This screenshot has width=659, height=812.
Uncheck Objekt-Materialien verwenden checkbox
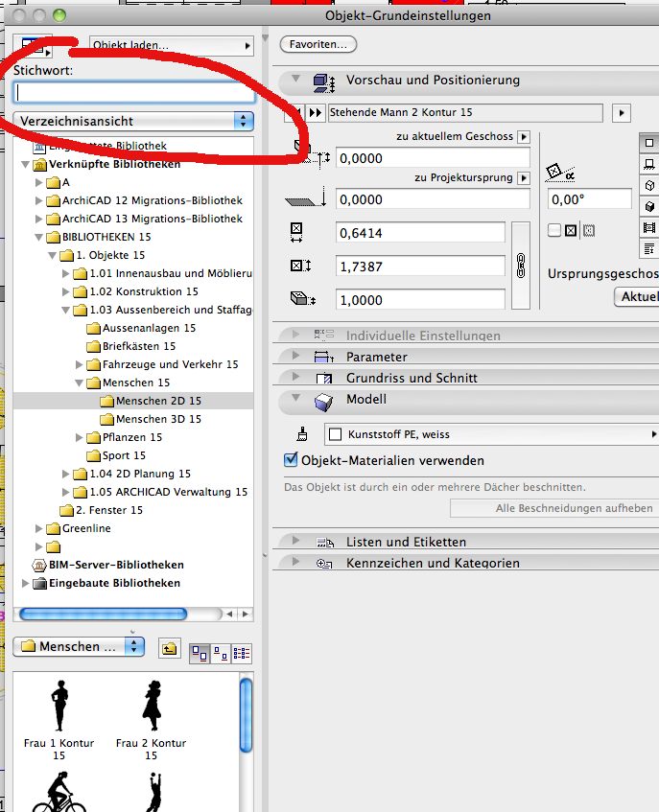point(293,460)
